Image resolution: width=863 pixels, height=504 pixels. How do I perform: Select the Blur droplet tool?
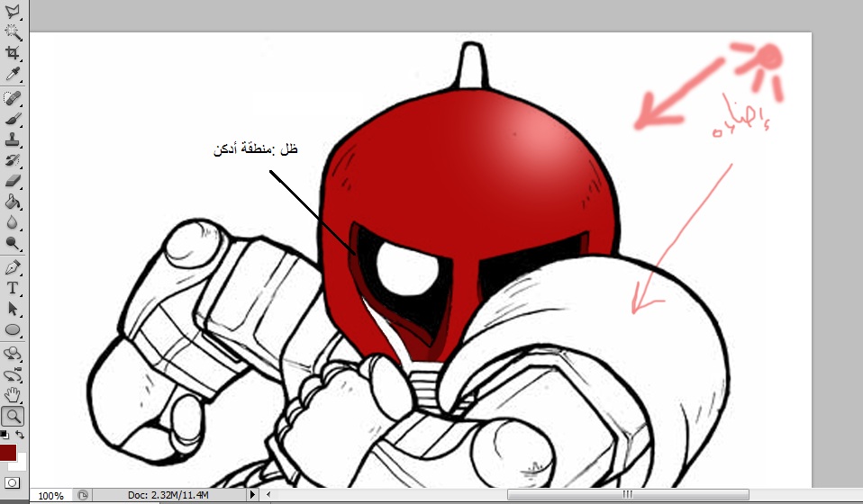click(12, 222)
